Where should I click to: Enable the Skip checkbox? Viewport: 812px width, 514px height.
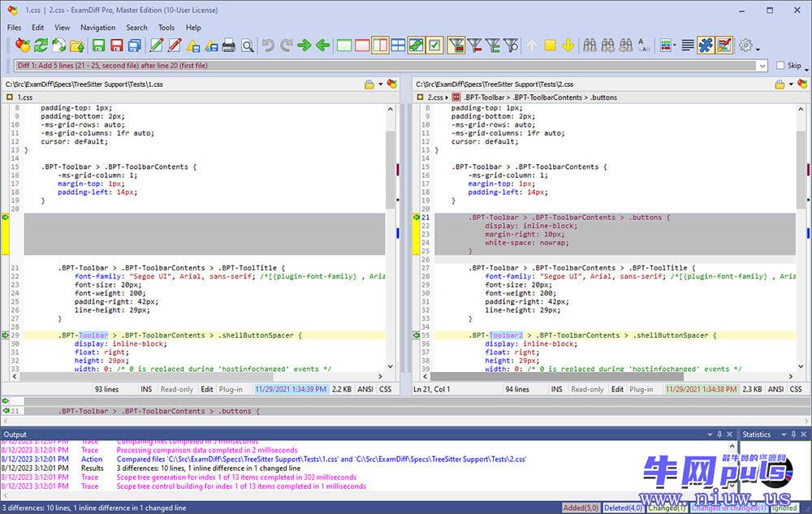point(780,65)
